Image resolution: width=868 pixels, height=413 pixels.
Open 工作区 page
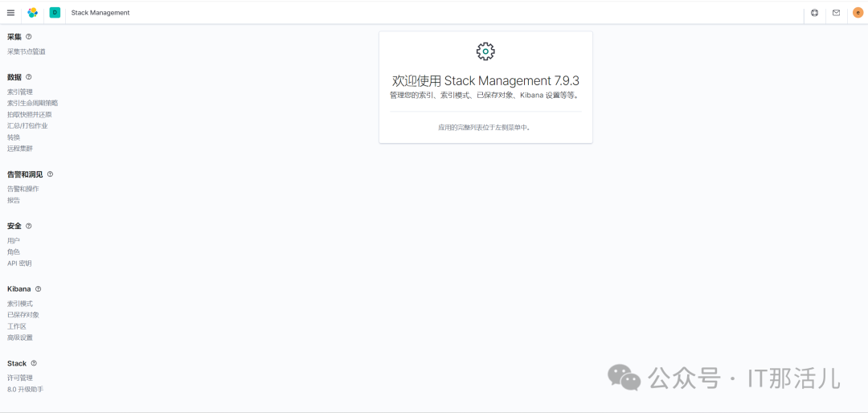pos(17,327)
